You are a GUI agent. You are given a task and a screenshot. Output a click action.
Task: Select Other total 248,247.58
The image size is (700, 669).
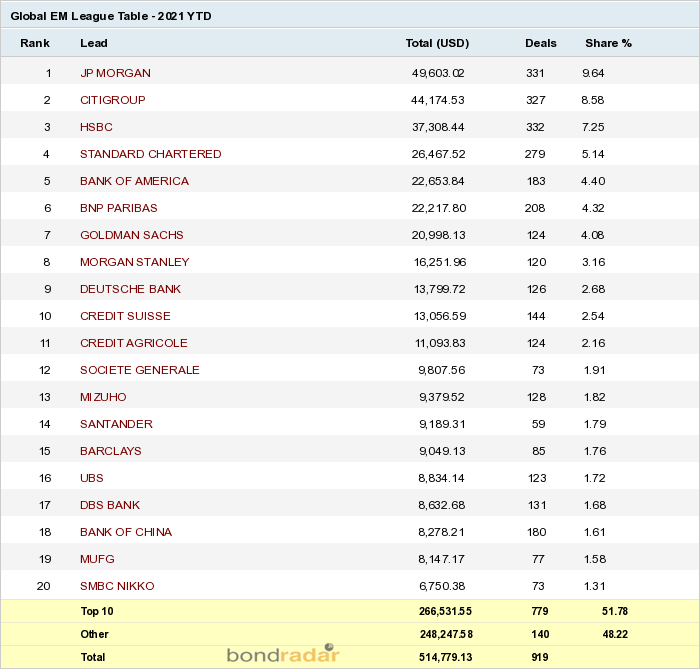click(x=446, y=634)
